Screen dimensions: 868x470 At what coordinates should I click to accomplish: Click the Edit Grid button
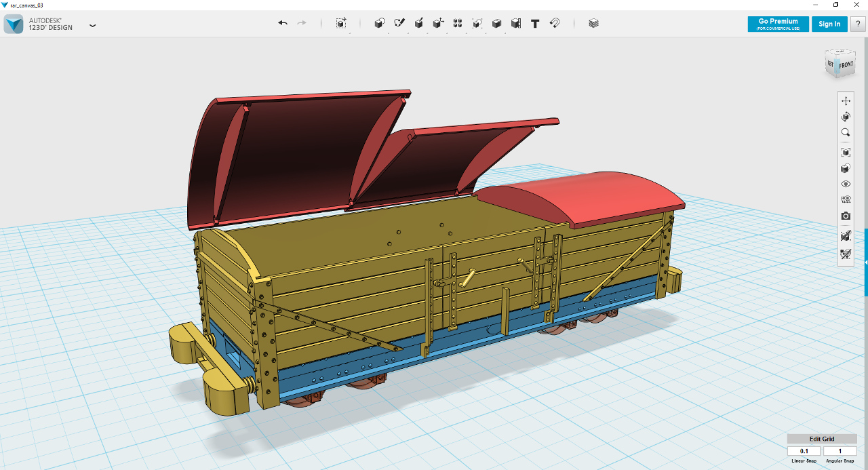(x=822, y=439)
